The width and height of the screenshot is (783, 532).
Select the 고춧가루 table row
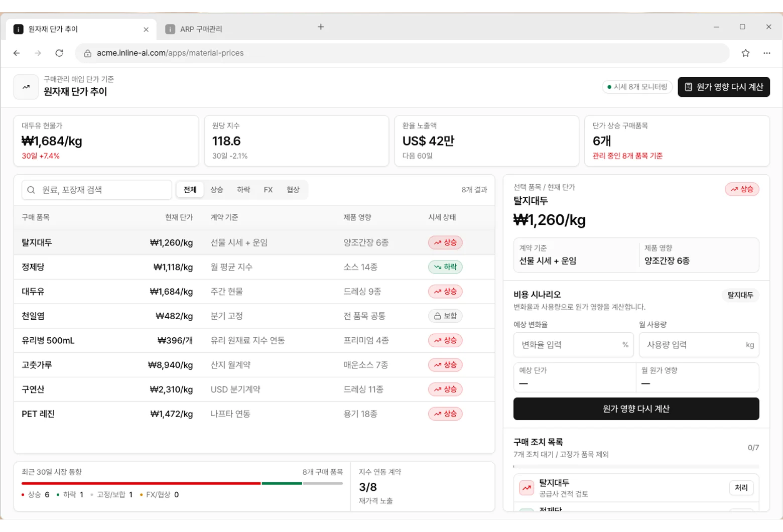(x=254, y=365)
